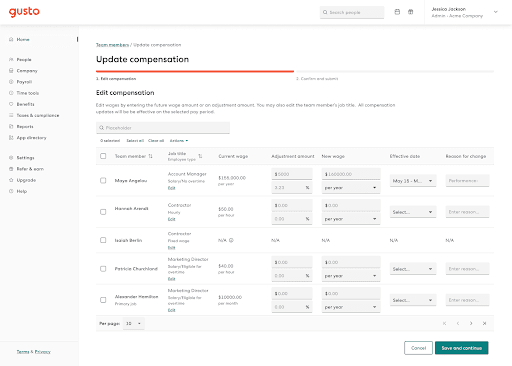512x366 pixels.
Task: Click the Gusto logo
Action: (x=24, y=12)
